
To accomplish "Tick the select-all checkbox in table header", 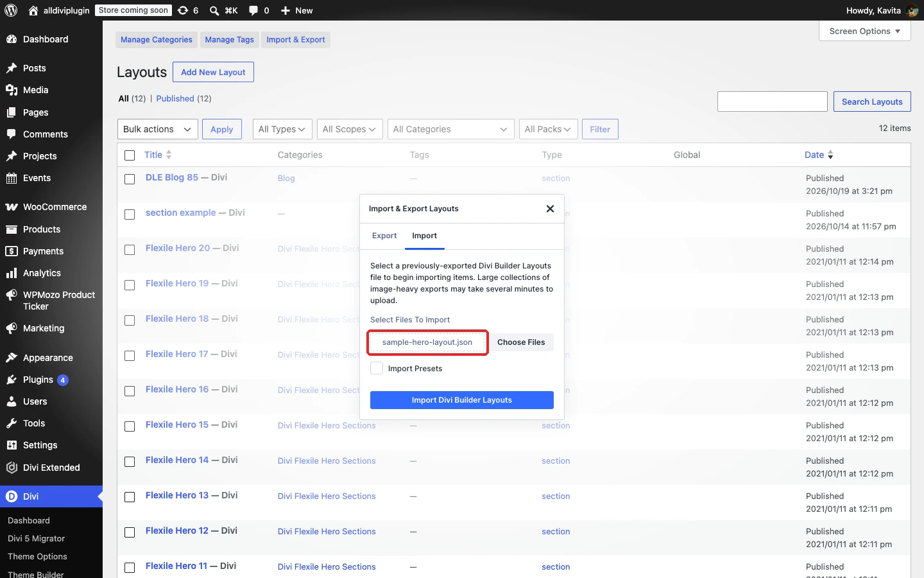I will (130, 155).
